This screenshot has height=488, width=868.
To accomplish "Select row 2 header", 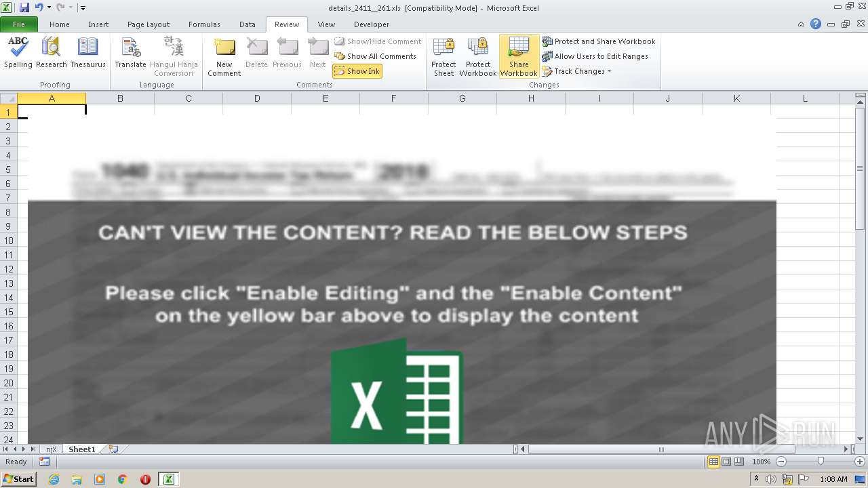I will pos(9,127).
